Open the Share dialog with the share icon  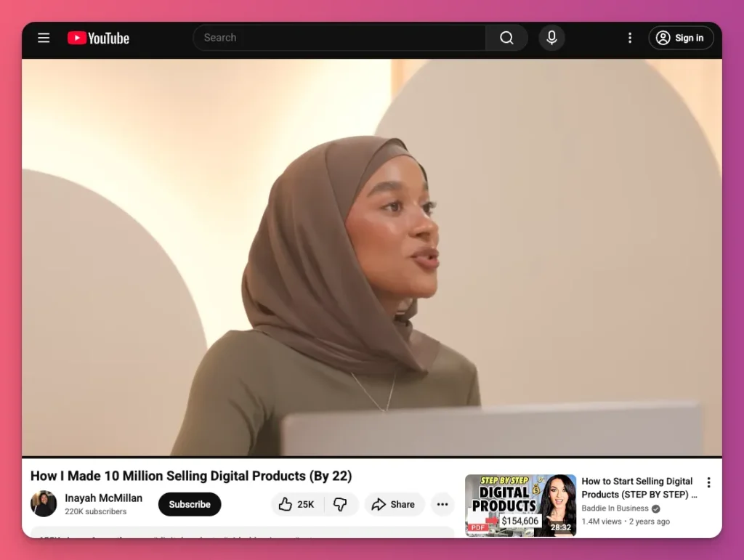click(394, 504)
